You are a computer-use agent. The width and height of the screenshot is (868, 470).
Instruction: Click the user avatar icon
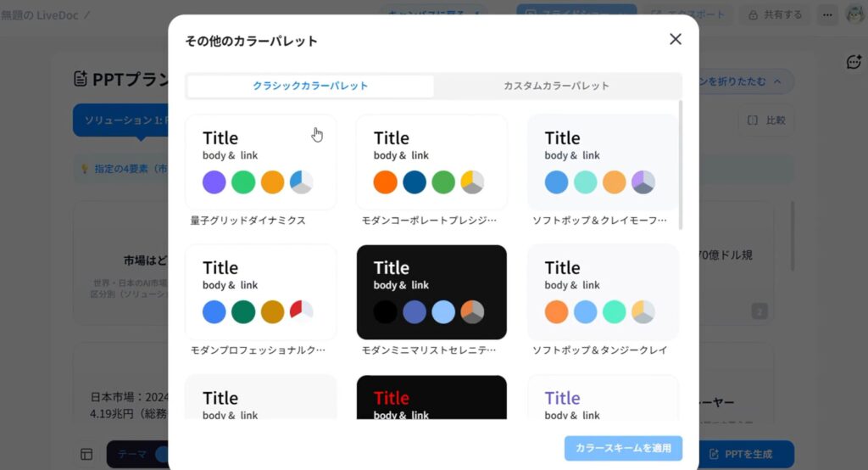tap(854, 14)
